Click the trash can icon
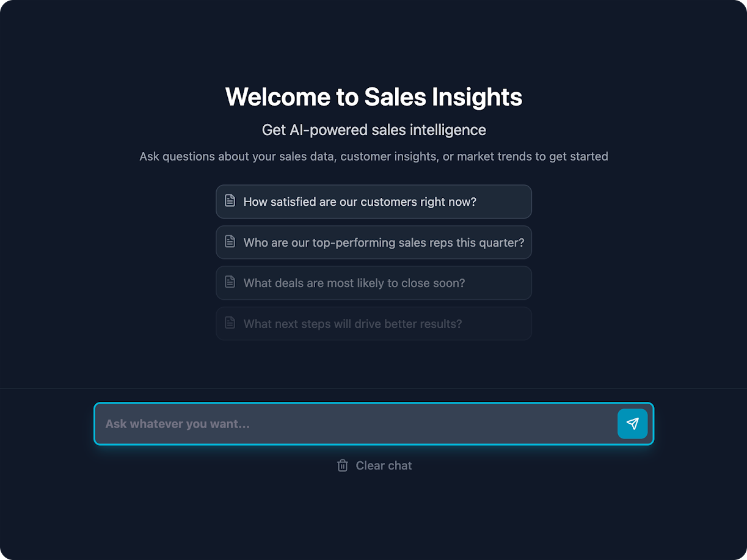This screenshot has height=560, width=747. [343, 466]
